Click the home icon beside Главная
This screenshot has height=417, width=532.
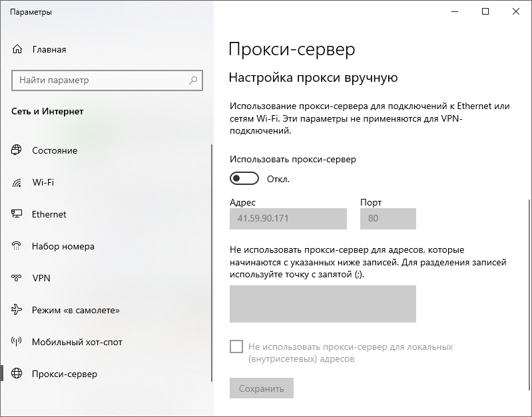17,49
